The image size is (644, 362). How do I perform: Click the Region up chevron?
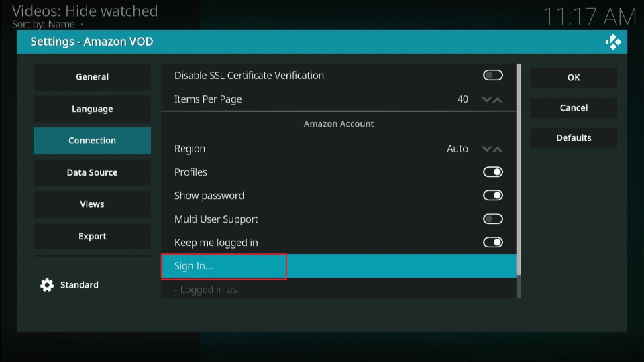[x=498, y=149]
